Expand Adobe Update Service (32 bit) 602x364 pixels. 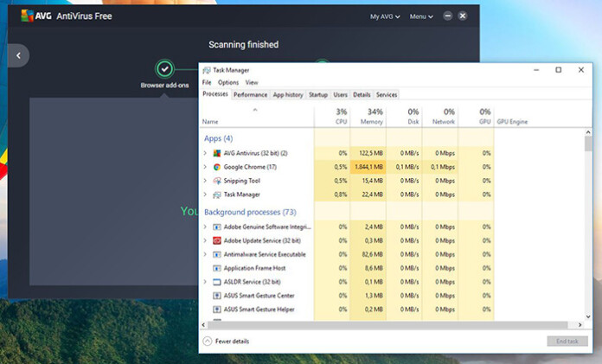click(205, 240)
